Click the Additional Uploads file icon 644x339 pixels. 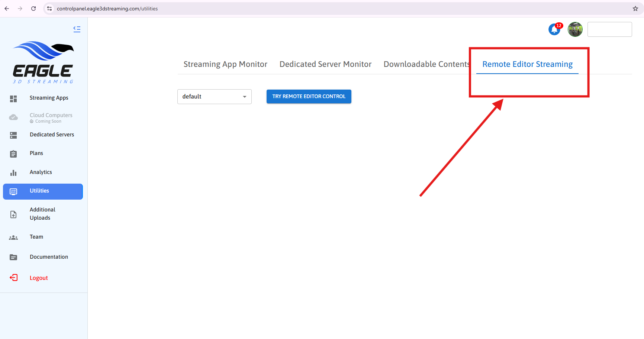[13, 214]
